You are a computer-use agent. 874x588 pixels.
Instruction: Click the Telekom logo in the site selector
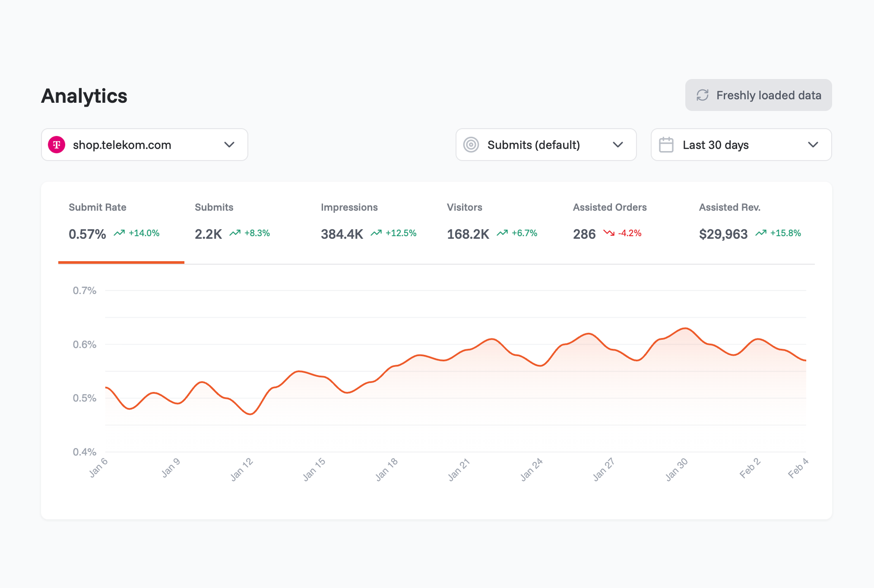[x=57, y=145]
